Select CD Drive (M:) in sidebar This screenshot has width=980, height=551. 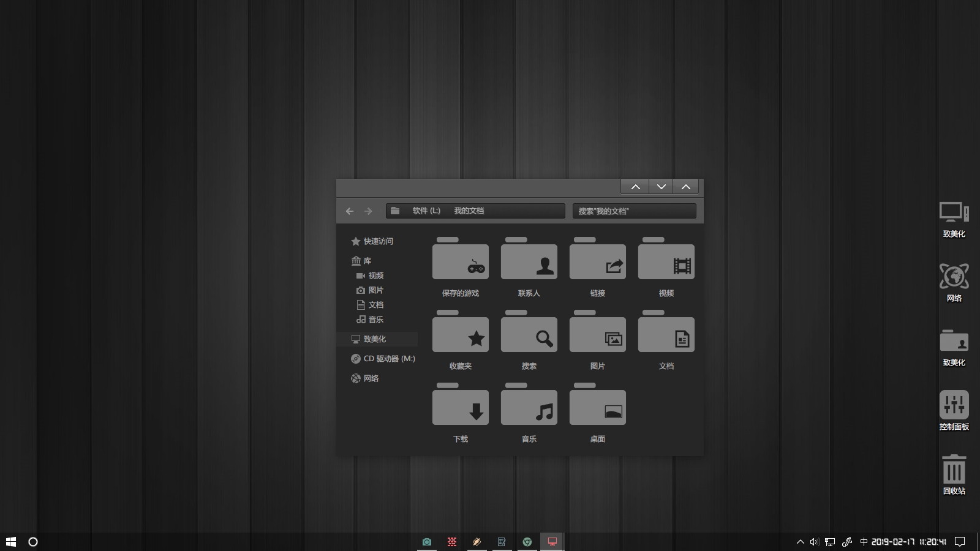pos(388,359)
